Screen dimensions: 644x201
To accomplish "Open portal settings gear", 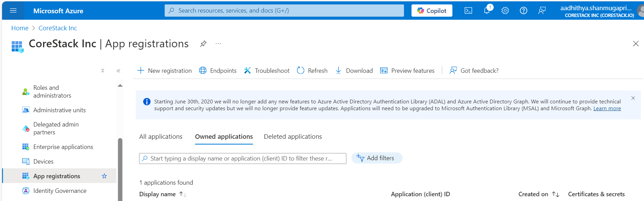I will tap(505, 11).
